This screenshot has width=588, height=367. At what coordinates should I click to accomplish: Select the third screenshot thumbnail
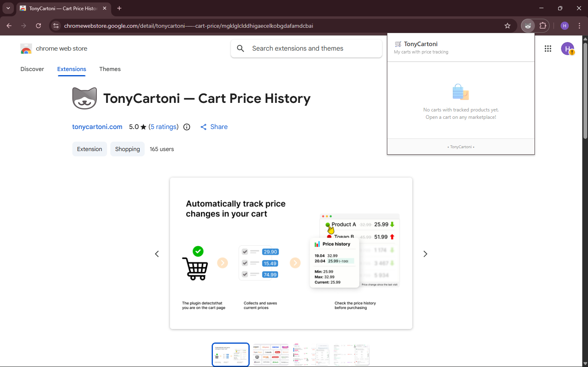point(311,354)
